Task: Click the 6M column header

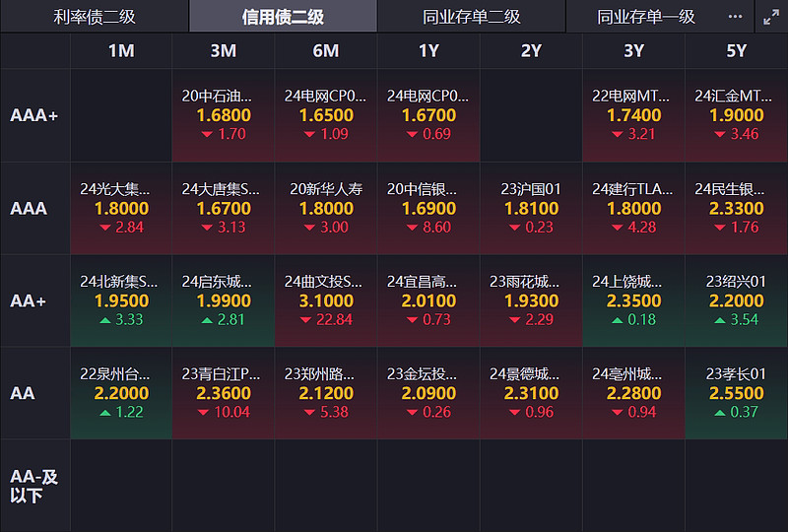Action: 326,51
